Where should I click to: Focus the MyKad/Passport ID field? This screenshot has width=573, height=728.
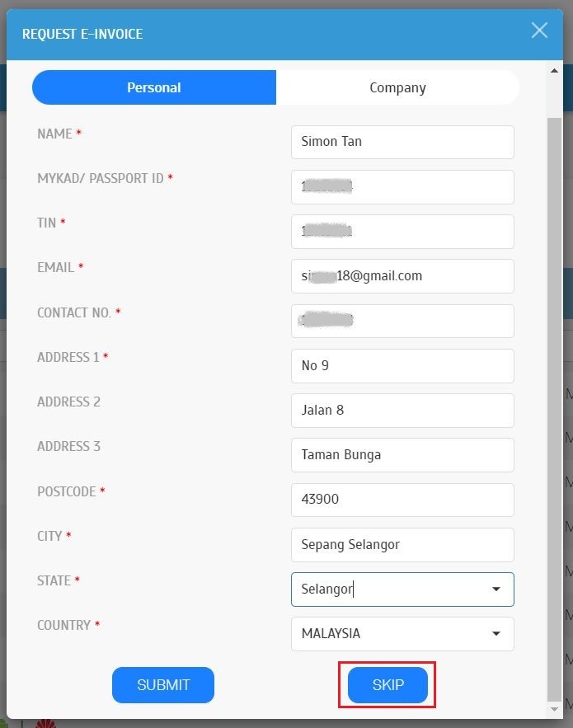point(402,187)
